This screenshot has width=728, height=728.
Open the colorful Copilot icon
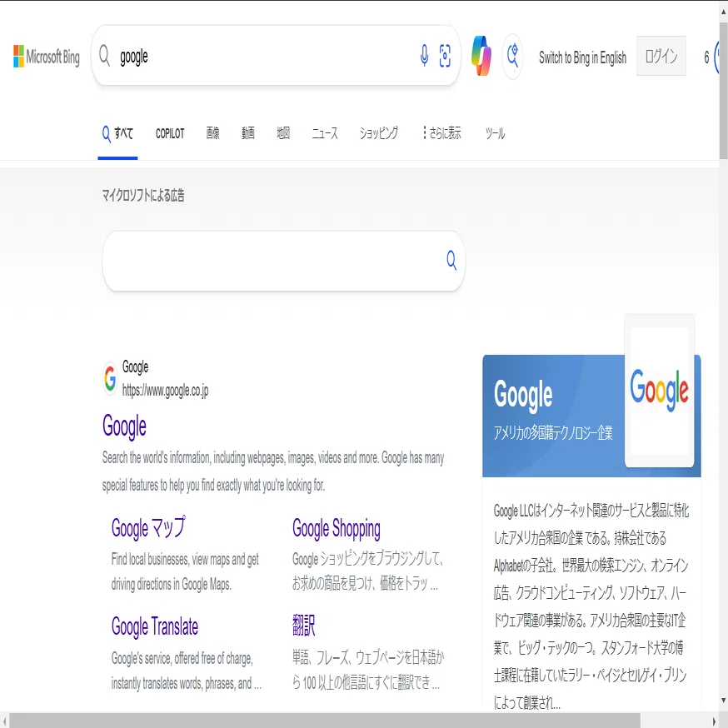coord(481,56)
